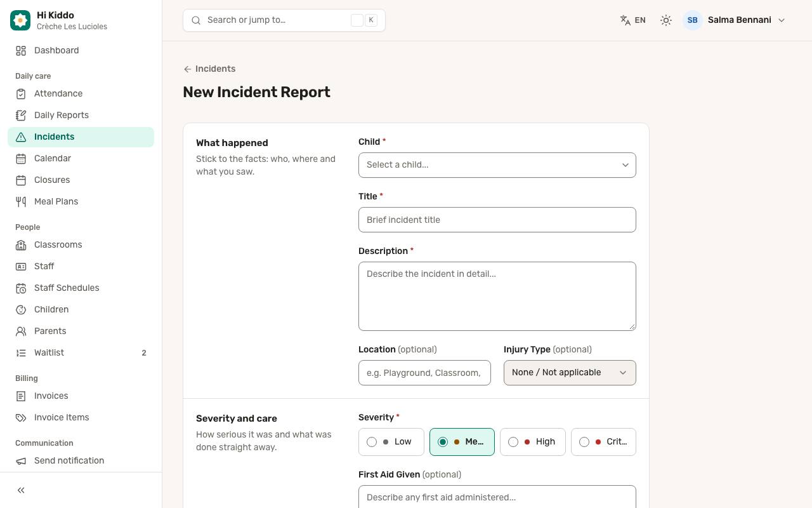Open Salma Bennani user menu
The image size is (812, 508).
pos(735,20)
